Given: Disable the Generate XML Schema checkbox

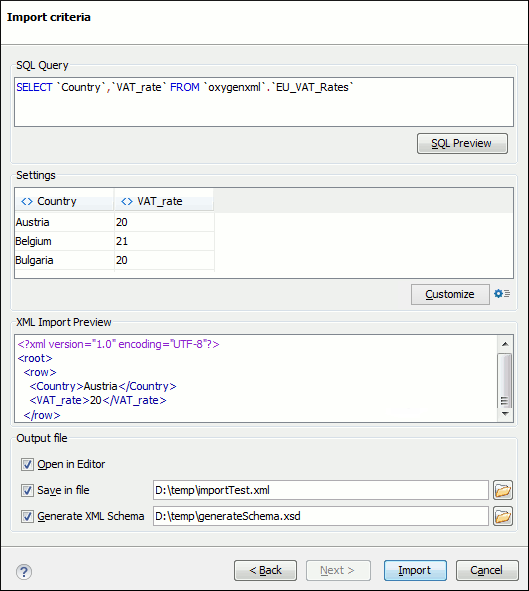Looking at the screenshot, I should pyautogui.click(x=27, y=516).
